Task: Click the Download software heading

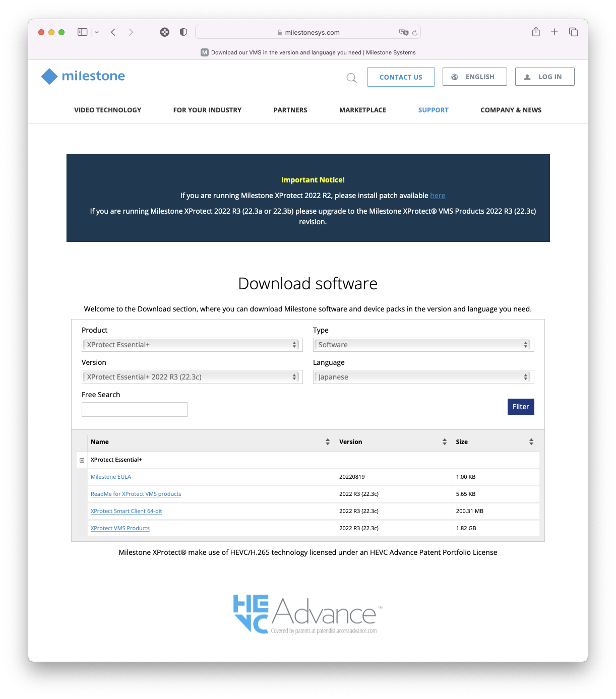Action: (308, 284)
